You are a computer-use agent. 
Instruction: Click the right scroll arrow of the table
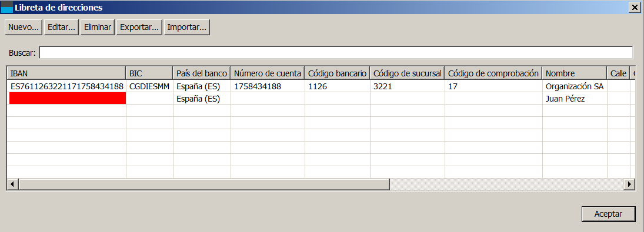(629, 184)
